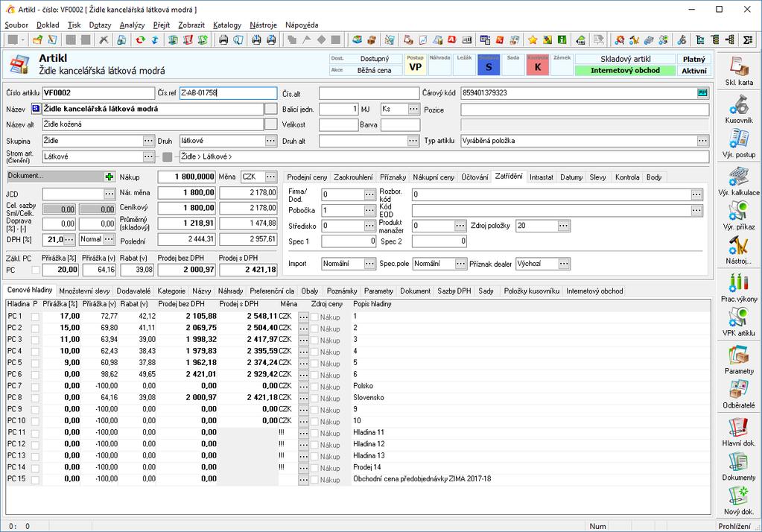The image size is (762, 532).
Task: Click the print preview magnifier icon
Action: click(x=238, y=40)
